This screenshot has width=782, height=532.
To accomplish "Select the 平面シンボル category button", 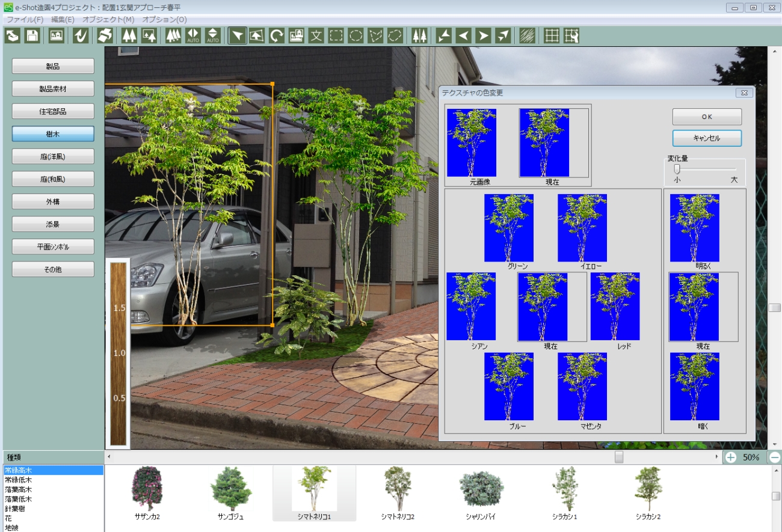I will [x=53, y=246].
